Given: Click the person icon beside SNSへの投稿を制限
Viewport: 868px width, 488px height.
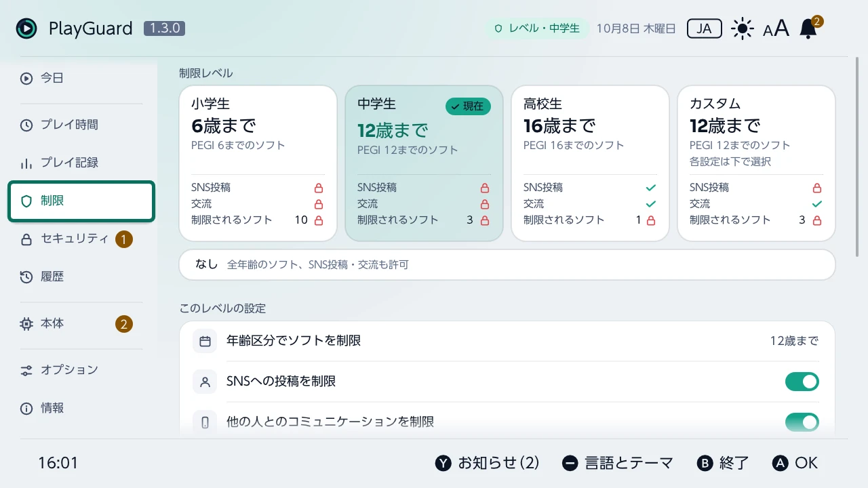Looking at the screenshot, I should 205,382.
